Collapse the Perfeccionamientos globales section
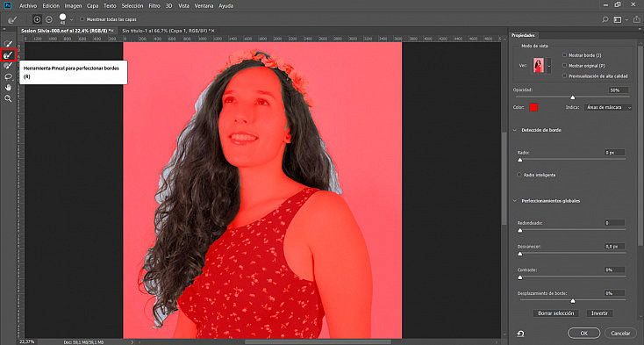 [x=515, y=201]
